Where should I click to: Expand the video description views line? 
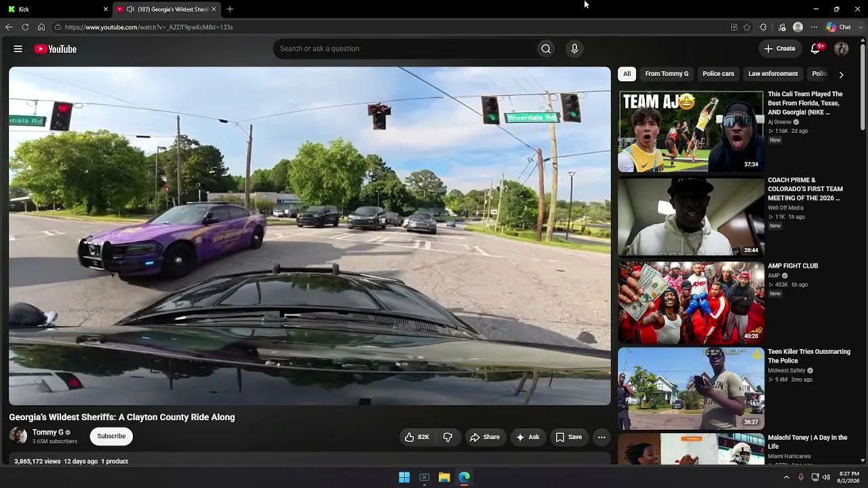[x=71, y=461]
